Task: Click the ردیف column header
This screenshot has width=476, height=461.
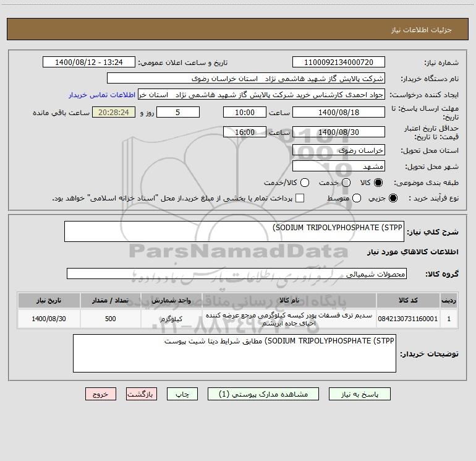Action: pyautogui.click(x=449, y=301)
